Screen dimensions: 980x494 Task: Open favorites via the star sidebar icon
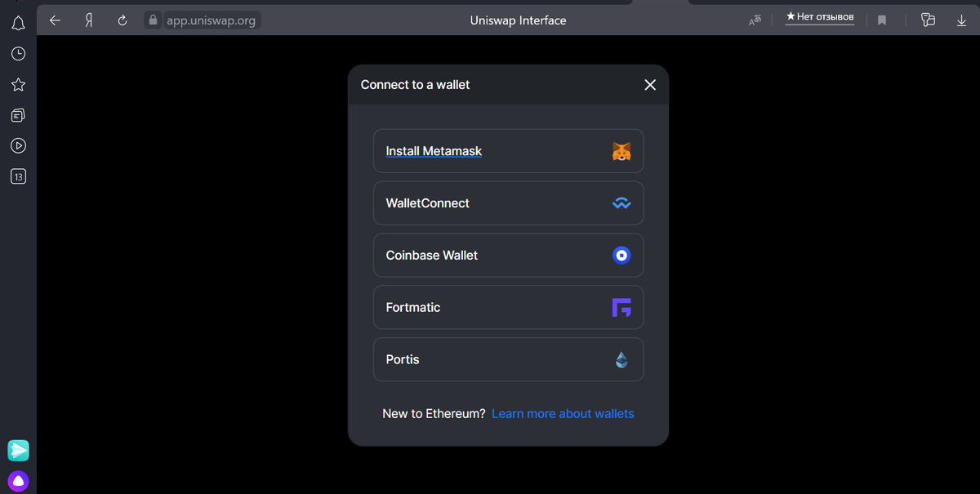(18, 84)
